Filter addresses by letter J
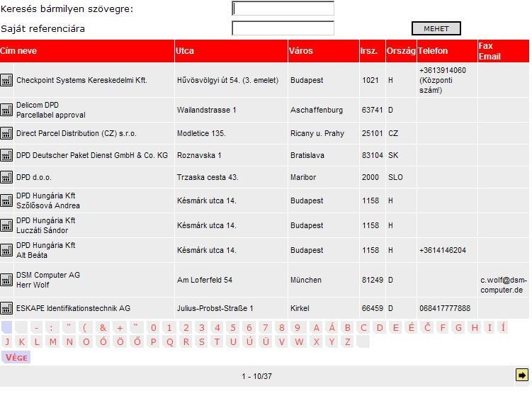Screen dimensions: 532x396 click(x=7, y=342)
